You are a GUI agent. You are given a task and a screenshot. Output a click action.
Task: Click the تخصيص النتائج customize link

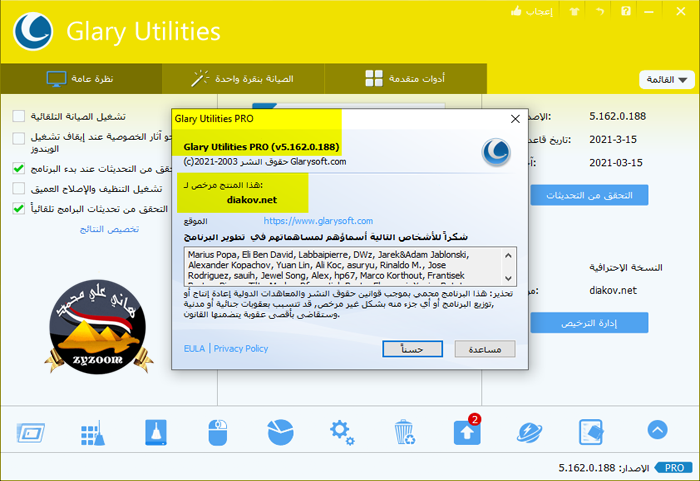pos(109,229)
